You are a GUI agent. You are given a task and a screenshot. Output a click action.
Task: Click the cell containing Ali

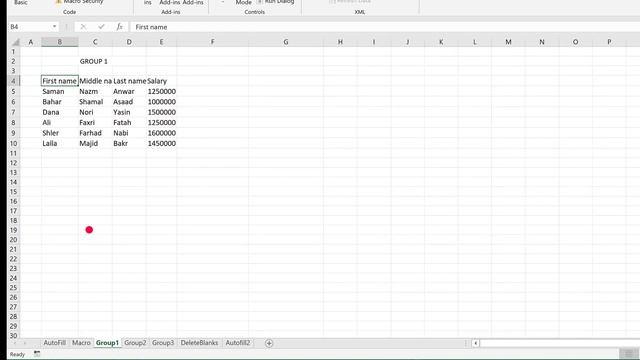tap(60, 122)
